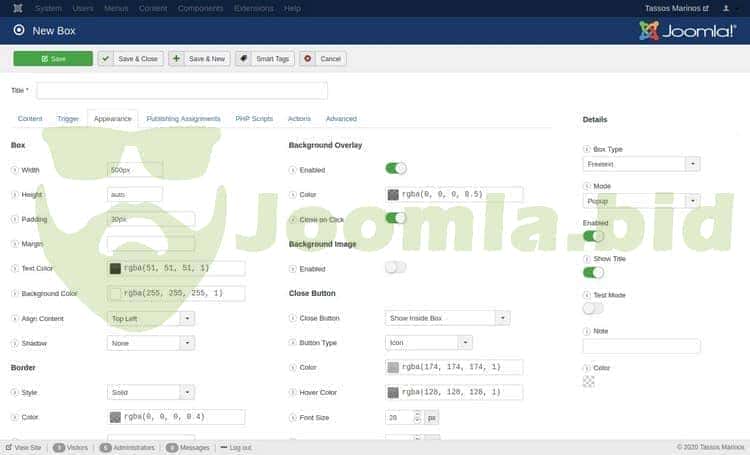Click the info icon beside Font Size
The image size is (750, 455).
(293, 417)
